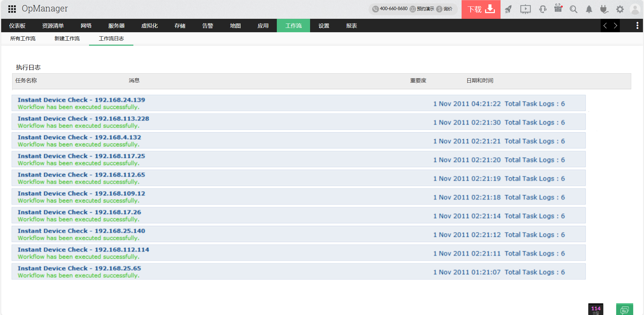The height and width of the screenshot is (315, 644).
Task: Click the headset support icon
Action: point(543,9)
